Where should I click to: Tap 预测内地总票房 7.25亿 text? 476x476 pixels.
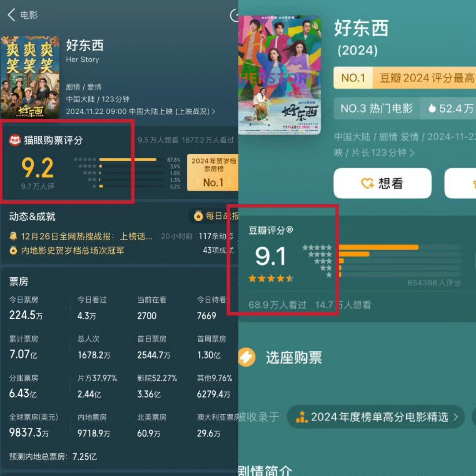[x=53, y=457]
